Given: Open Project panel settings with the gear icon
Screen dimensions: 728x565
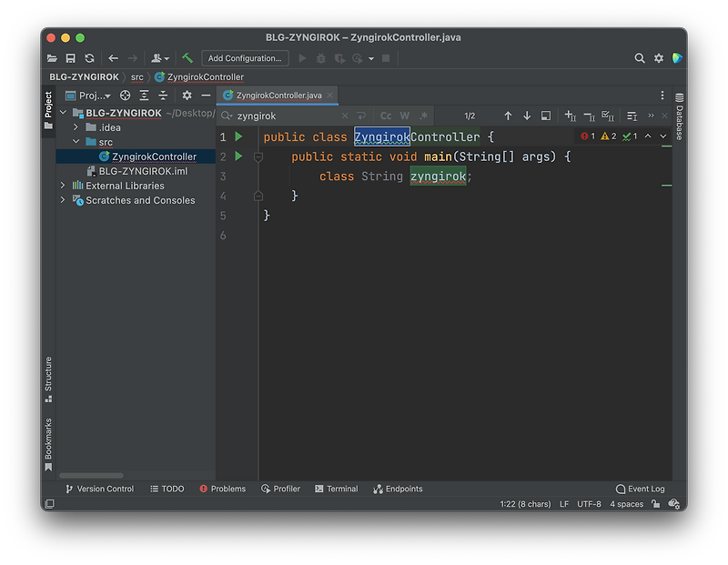Looking at the screenshot, I should tap(187, 95).
